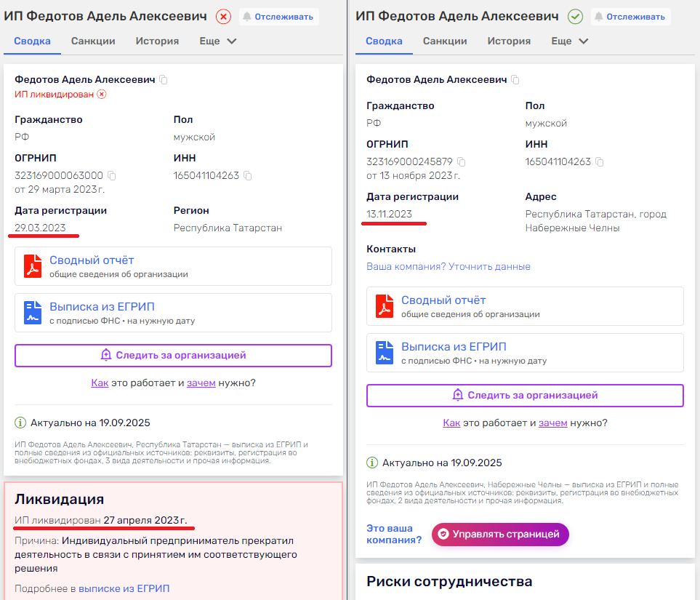Image resolution: width=700 pixels, height=600 pixels.
Task: Click green active status icon in right header
Action: tap(575, 16)
